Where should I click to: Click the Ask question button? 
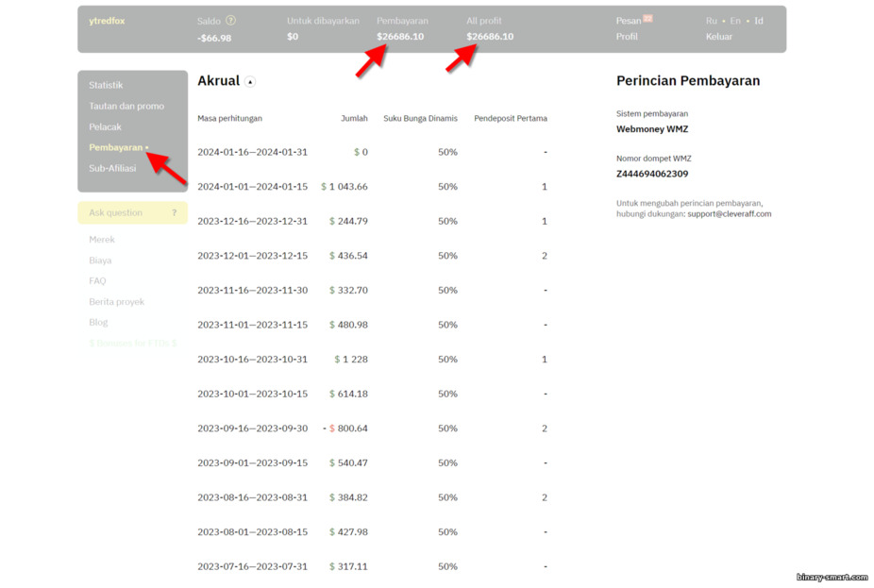tap(133, 213)
